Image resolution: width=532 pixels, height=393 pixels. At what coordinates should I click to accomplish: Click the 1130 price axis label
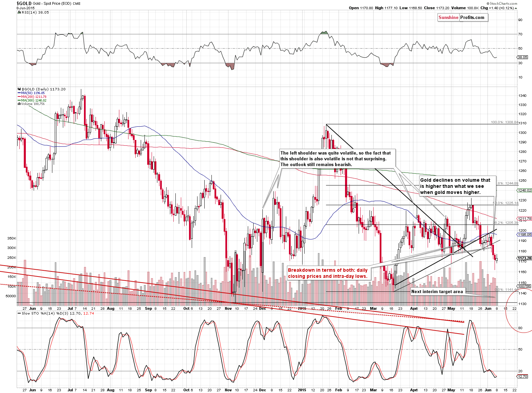coord(522,304)
